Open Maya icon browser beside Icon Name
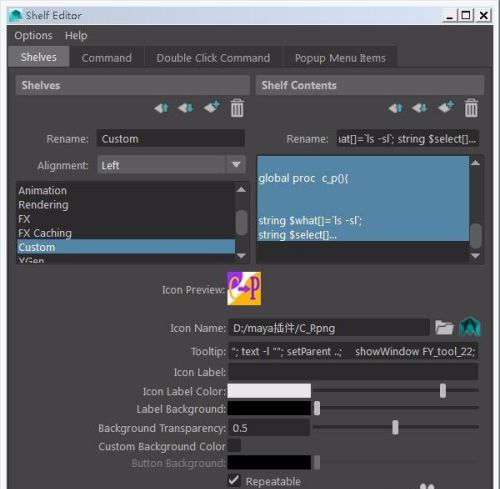500x489 pixels. point(470,326)
